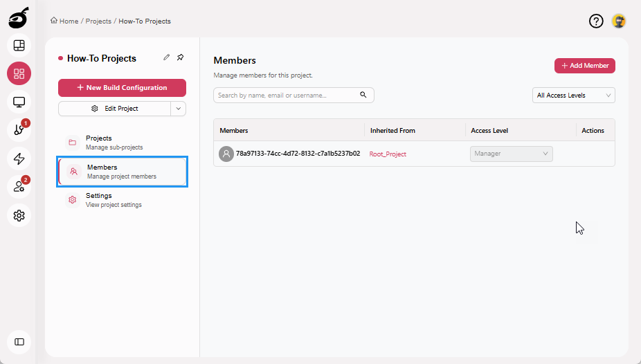The width and height of the screenshot is (641, 364).
Task: Open the agents monitor sidebar icon
Action: 19,102
